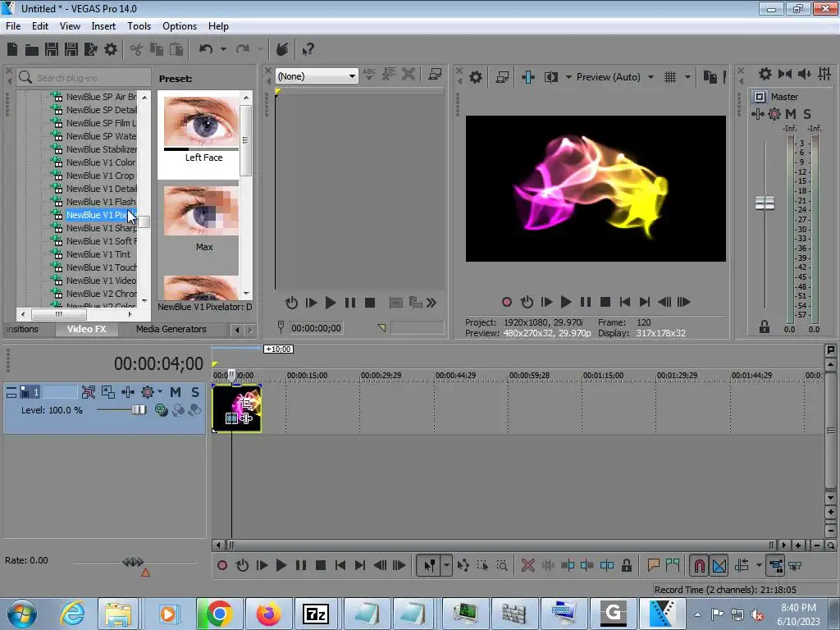Open Project Properties gear in main toolbar

(x=111, y=49)
